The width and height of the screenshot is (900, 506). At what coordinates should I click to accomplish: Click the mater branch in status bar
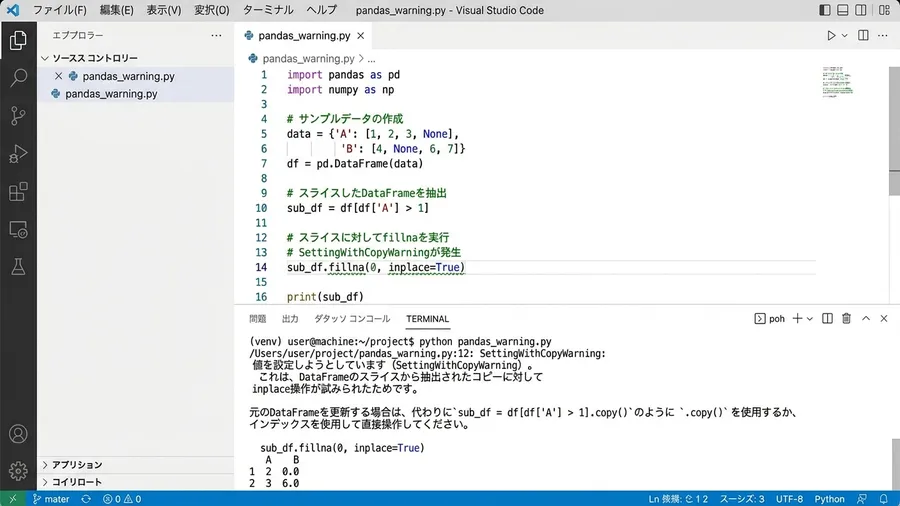click(51, 499)
